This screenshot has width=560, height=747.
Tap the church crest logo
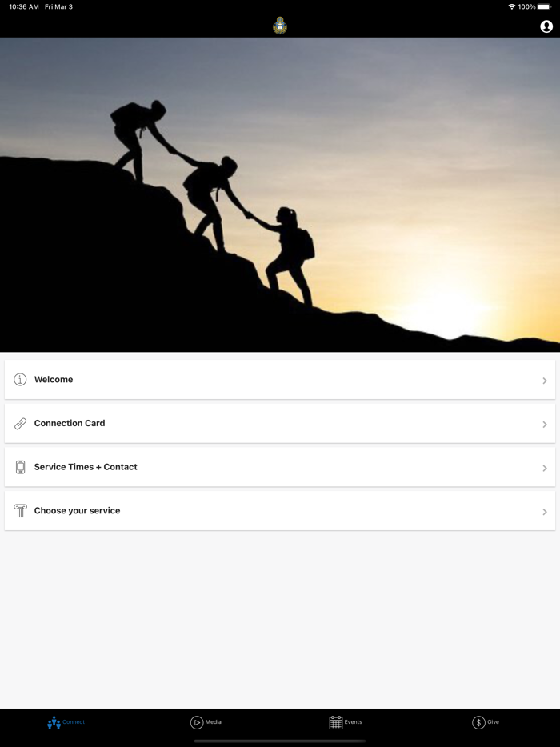click(x=280, y=26)
